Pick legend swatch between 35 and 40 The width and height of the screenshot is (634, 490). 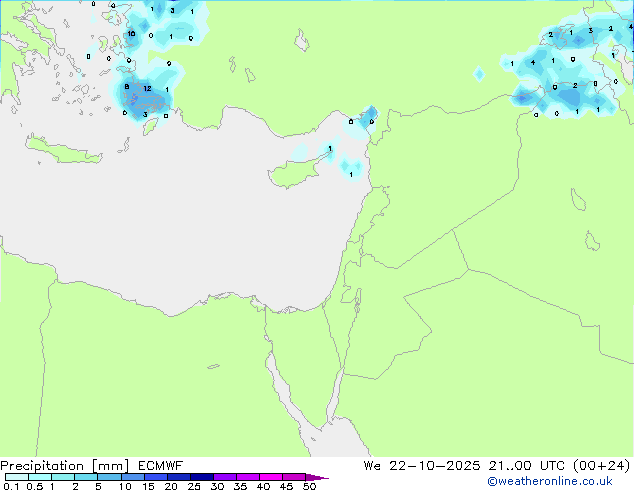click(x=247, y=477)
